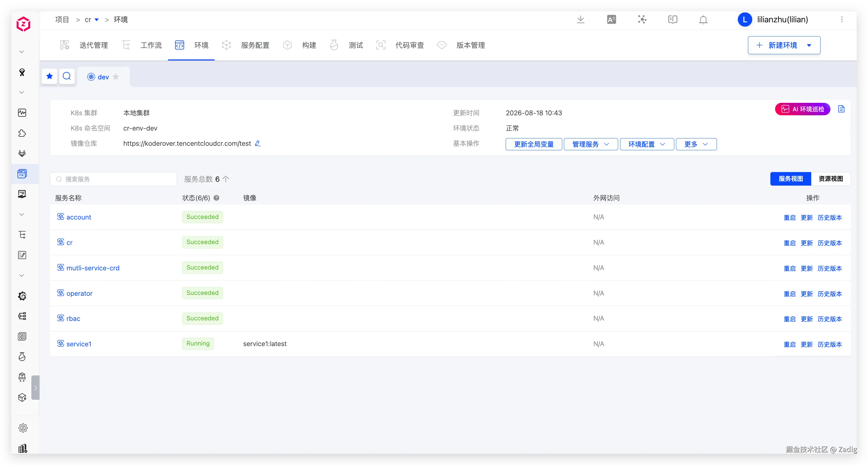Restart the operator service with 重启
868x465 pixels.
[790, 294]
